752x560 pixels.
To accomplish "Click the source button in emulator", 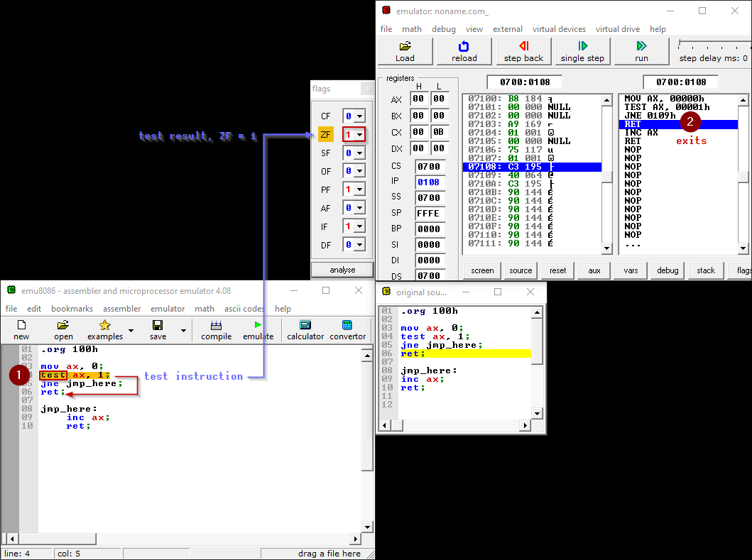I will pyautogui.click(x=521, y=270).
